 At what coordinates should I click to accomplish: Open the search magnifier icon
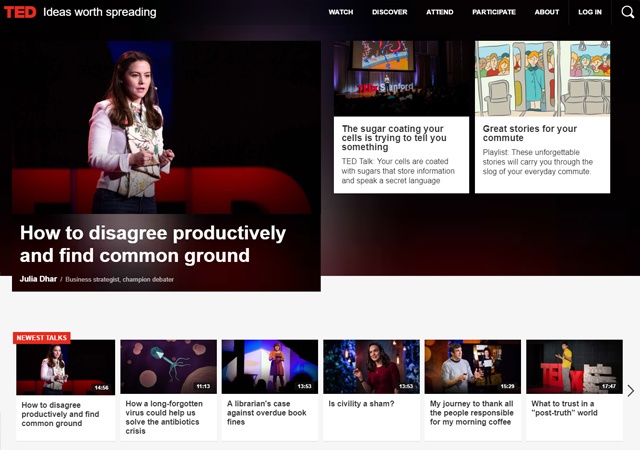coord(627,12)
